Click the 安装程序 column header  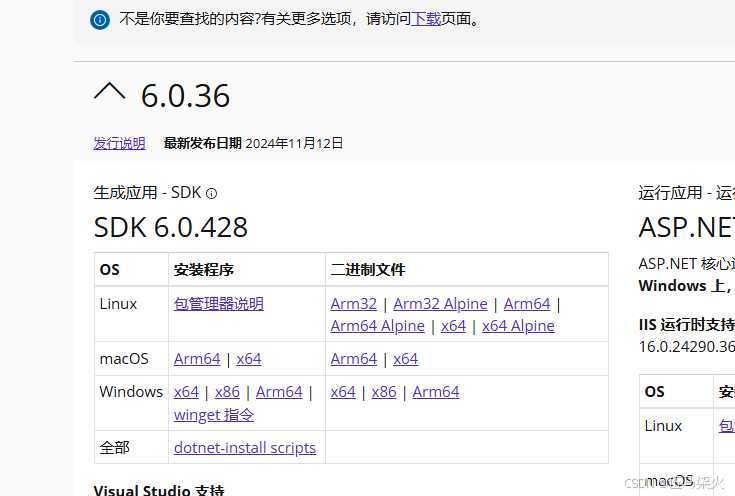(203, 270)
